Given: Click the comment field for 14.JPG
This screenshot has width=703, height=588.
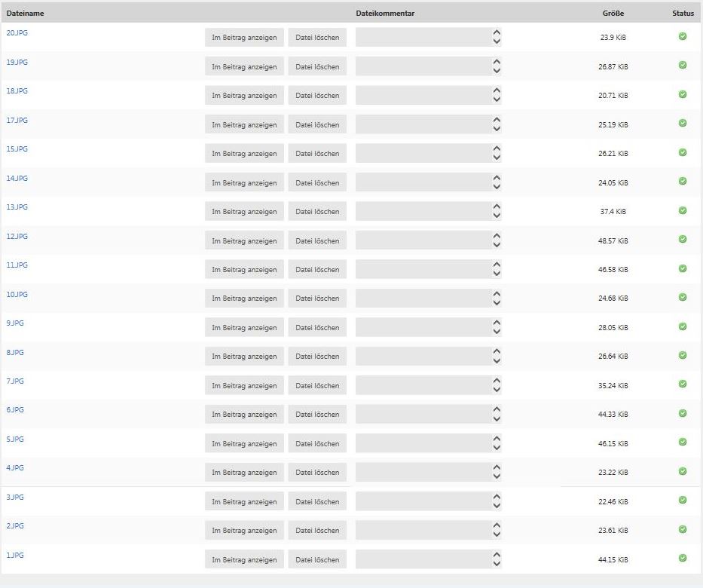Looking at the screenshot, I should click(422, 182).
